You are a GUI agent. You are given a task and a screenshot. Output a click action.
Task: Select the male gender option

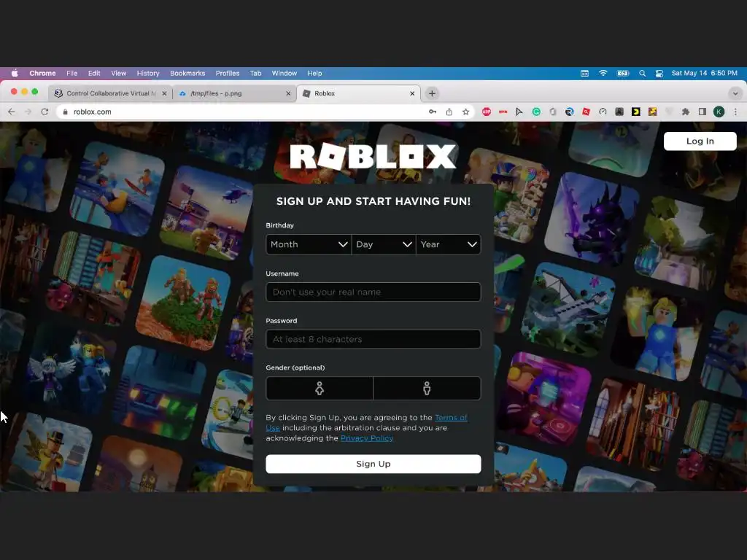tap(427, 388)
